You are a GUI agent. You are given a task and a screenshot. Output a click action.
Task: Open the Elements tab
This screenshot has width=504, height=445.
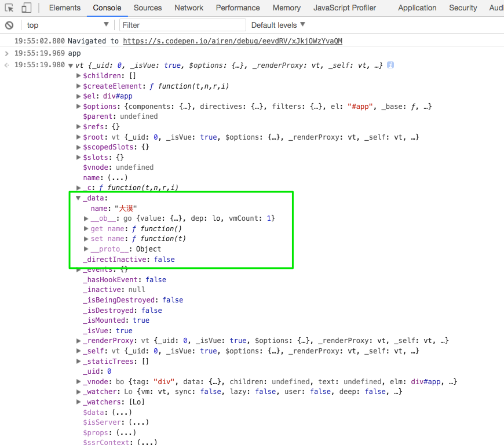tap(65, 8)
